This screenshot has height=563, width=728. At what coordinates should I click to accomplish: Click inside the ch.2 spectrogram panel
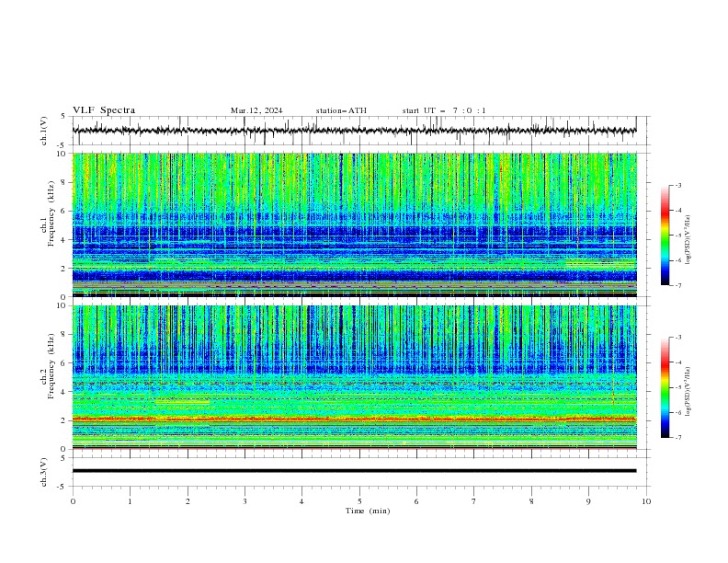click(354, 377)
